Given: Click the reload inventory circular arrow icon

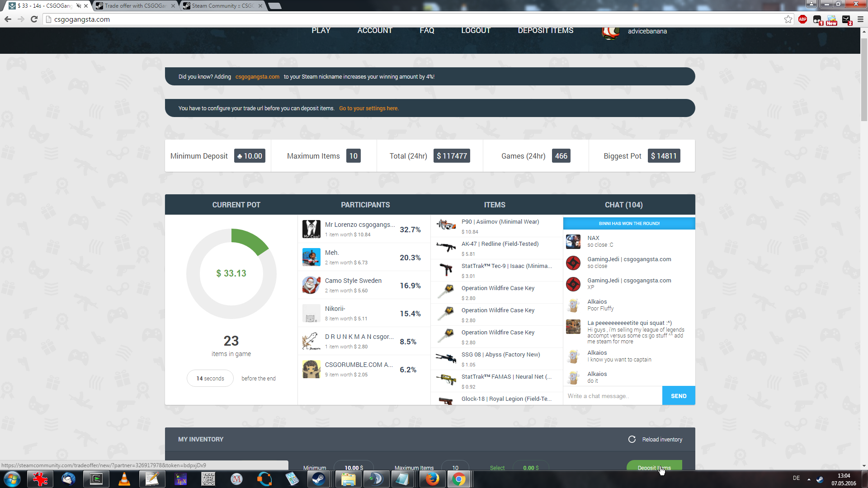Looking at the screenshot, I should coord(632,439).
